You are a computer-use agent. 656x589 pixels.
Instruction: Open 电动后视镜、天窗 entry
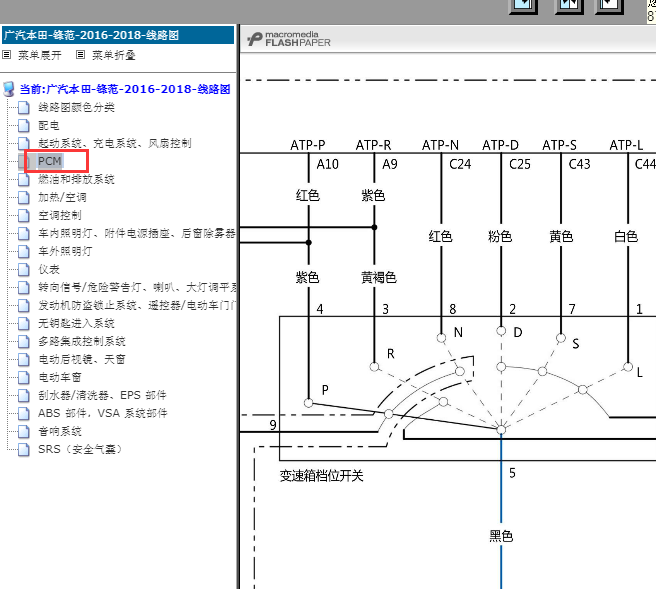point(82,359)
